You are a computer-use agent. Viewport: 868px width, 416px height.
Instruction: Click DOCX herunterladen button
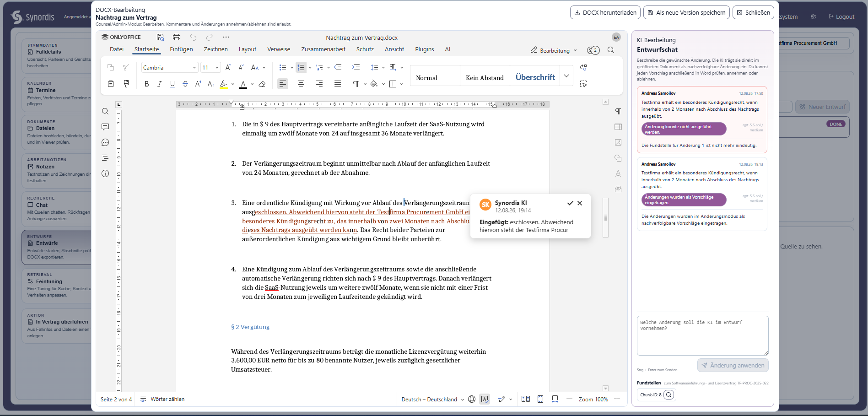pos(605,12)
